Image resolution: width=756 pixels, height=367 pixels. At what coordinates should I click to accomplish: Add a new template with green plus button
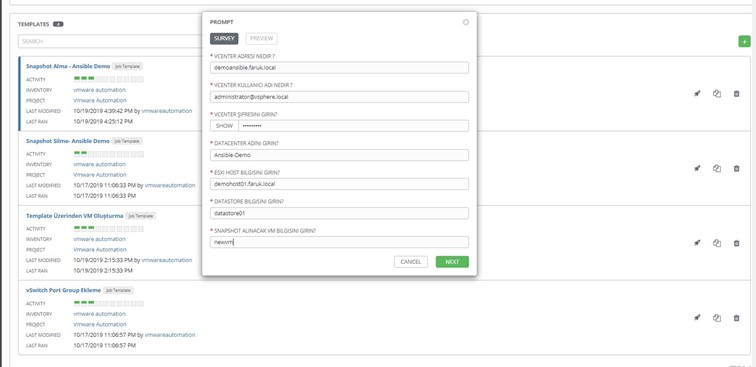(744, 41)
